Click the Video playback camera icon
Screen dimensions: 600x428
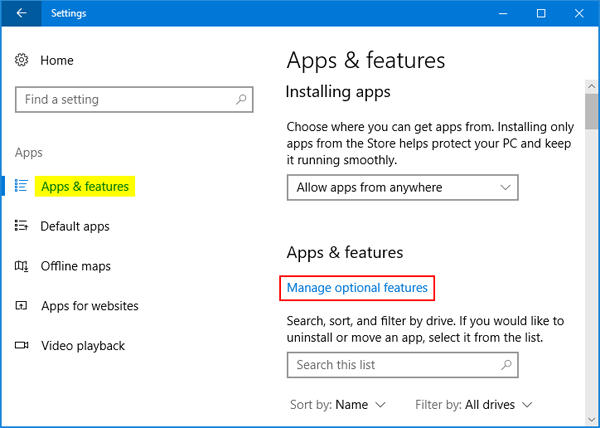22,346
